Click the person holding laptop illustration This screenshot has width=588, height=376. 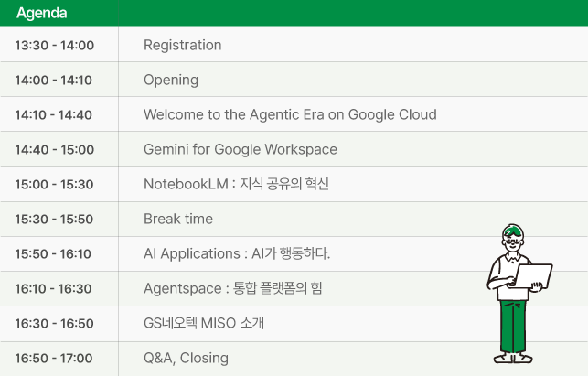[x=519, y=294]
